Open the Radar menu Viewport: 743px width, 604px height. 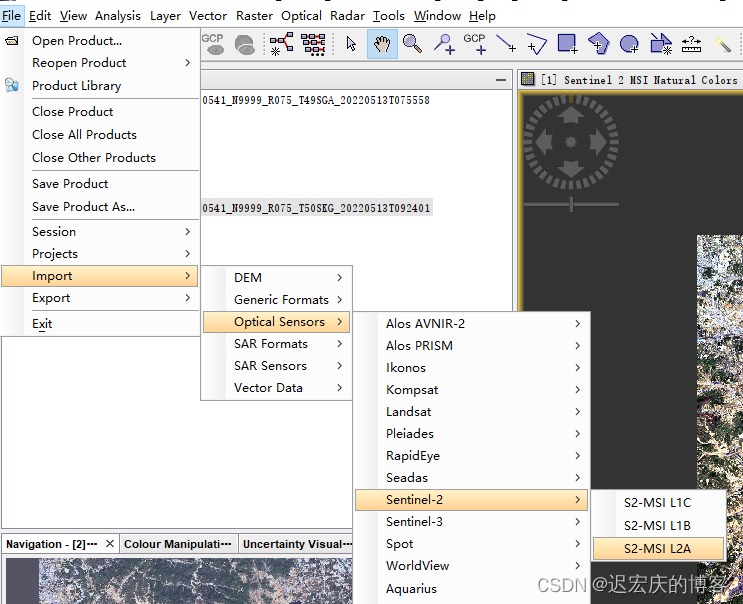coord(347,16)
